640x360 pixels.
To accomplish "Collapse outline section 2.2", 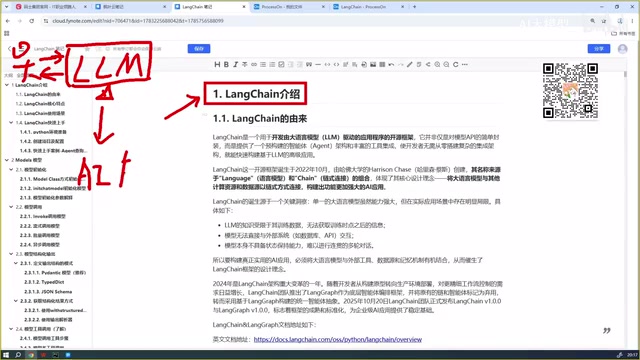I will point(11,207).
